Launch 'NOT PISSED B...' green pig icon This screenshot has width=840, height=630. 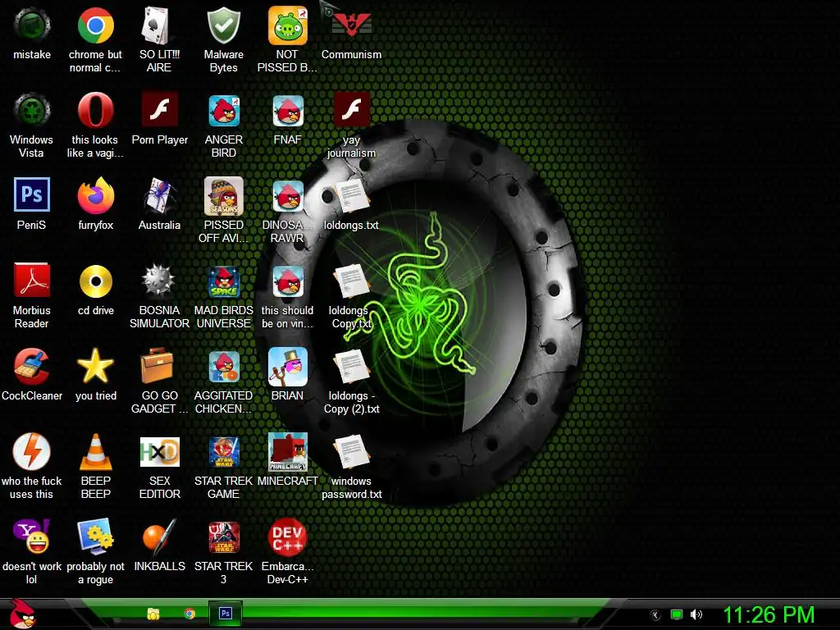288,25
